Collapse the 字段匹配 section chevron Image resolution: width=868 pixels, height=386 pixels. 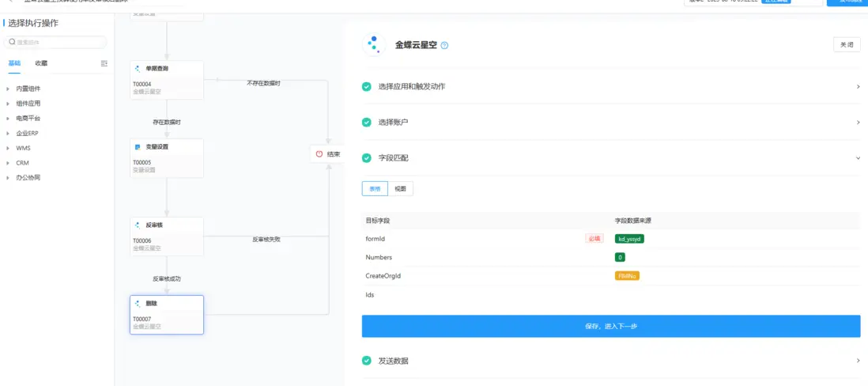coord(858,158)
